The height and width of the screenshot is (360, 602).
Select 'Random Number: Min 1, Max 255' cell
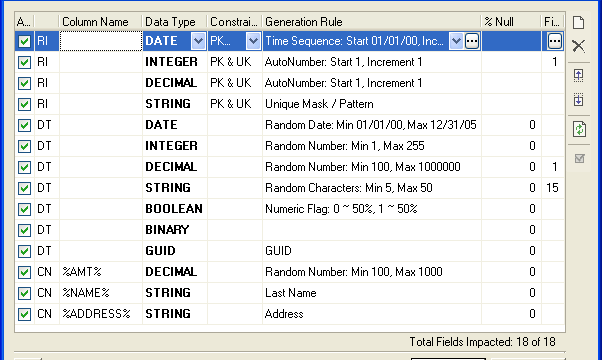coord(372,146)
